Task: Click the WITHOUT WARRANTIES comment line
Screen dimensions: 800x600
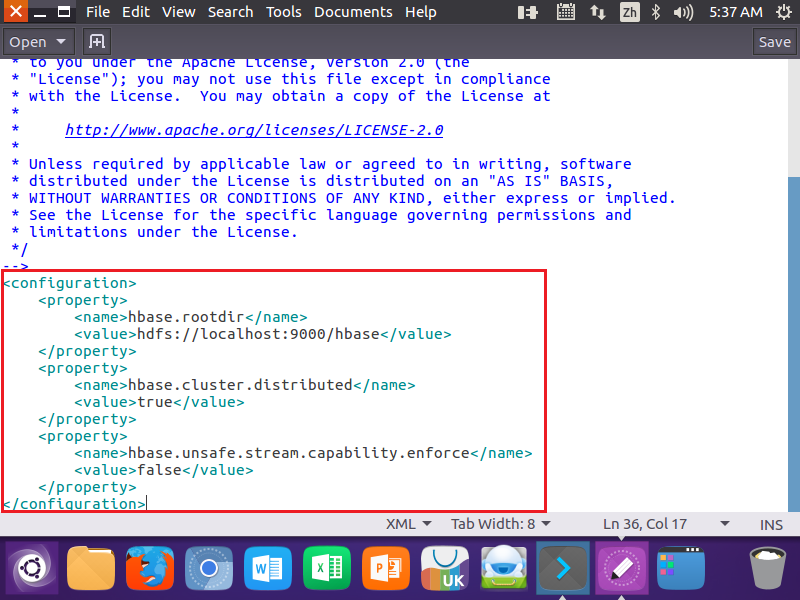Action: click(343, 198)
